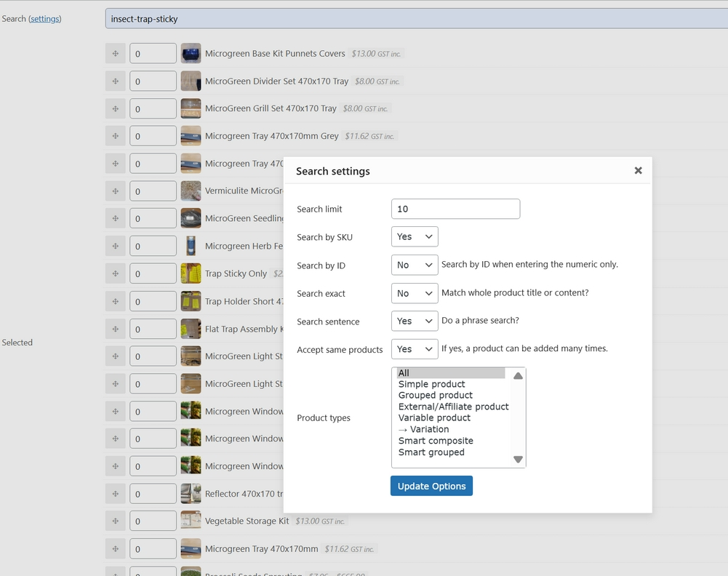Screen dimensions: 728x576
Task: Click the Update Options button
Action: tap(431, 486)
